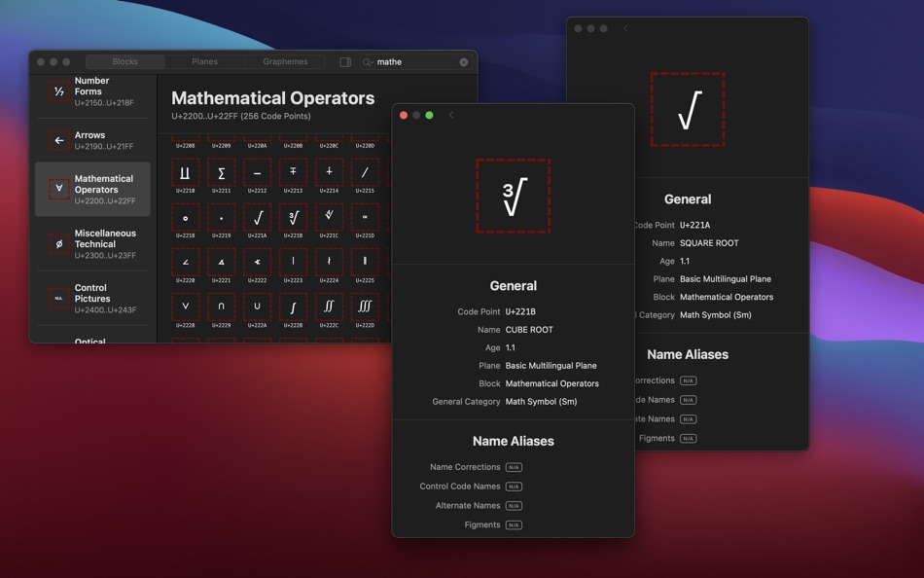Choose the minus-or-plus glyph U+2213

(x=293, y=173)
